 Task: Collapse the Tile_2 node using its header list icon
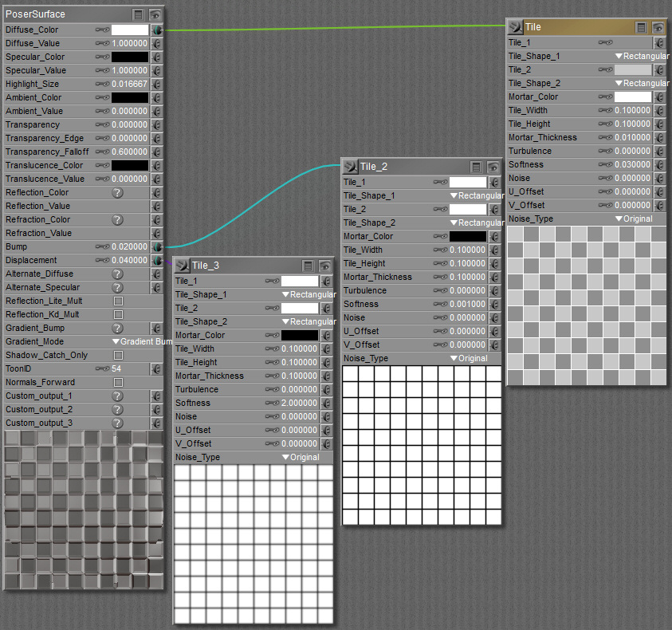[476, 167]
